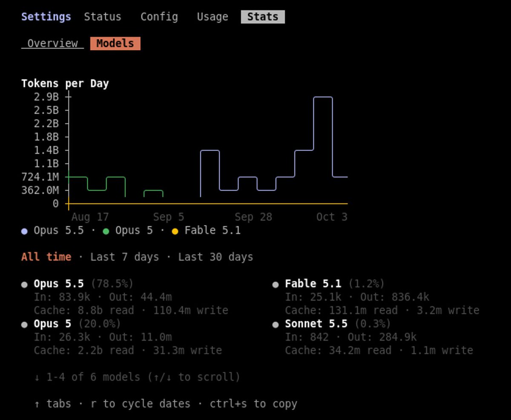Click the 'In: 25.1k · Out: 836.4k' line
This screenshot has height=420, width=511.
(x=357, y=297)
